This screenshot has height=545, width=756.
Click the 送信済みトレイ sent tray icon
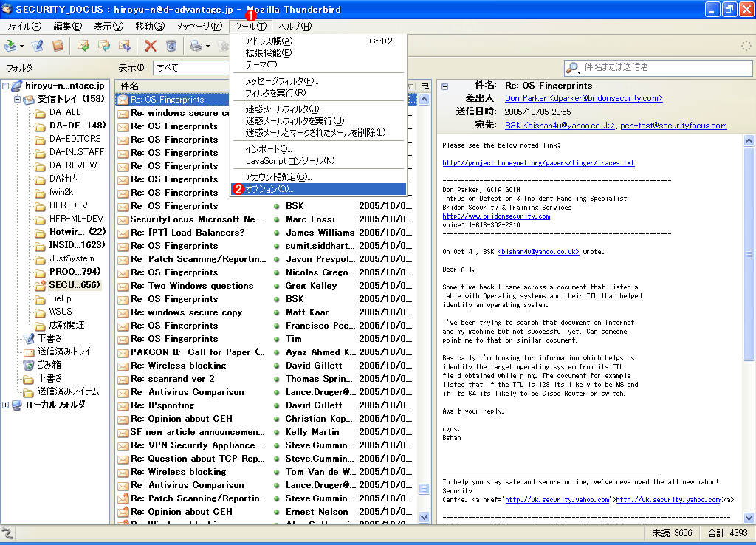(x=29, y=352)
